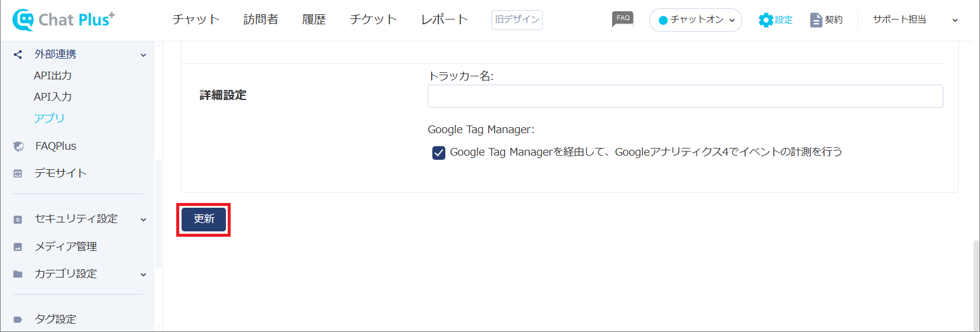This screenshot has height=332, width=980.
Task: Open the 契約 document icon
Action: point(816,20)
